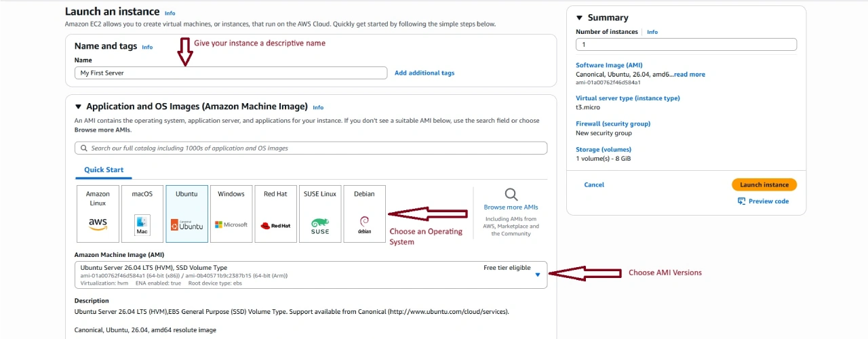Select the Red Hat AMI tile

tap(275, 214)
